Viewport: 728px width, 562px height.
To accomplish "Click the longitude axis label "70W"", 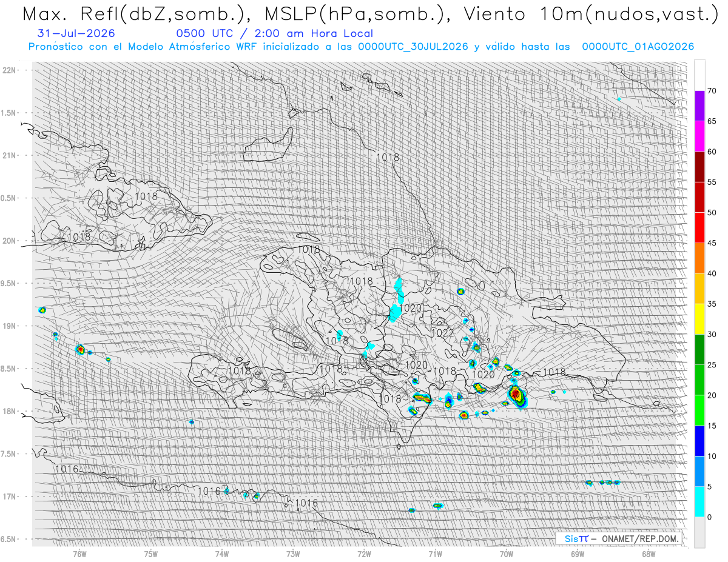I will pos(507,553).
